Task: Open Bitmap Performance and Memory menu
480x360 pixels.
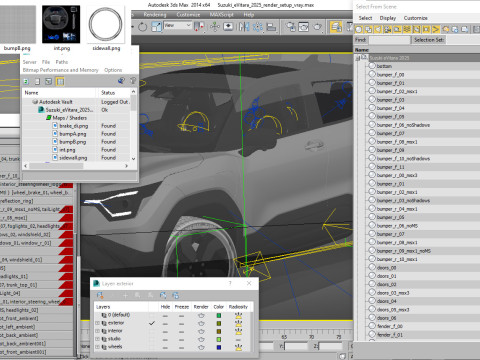Action: point(60,70)
